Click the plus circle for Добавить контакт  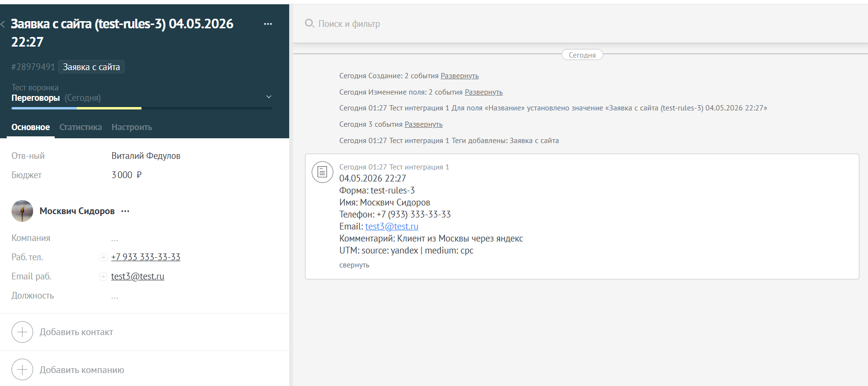[x=22, y=332]
